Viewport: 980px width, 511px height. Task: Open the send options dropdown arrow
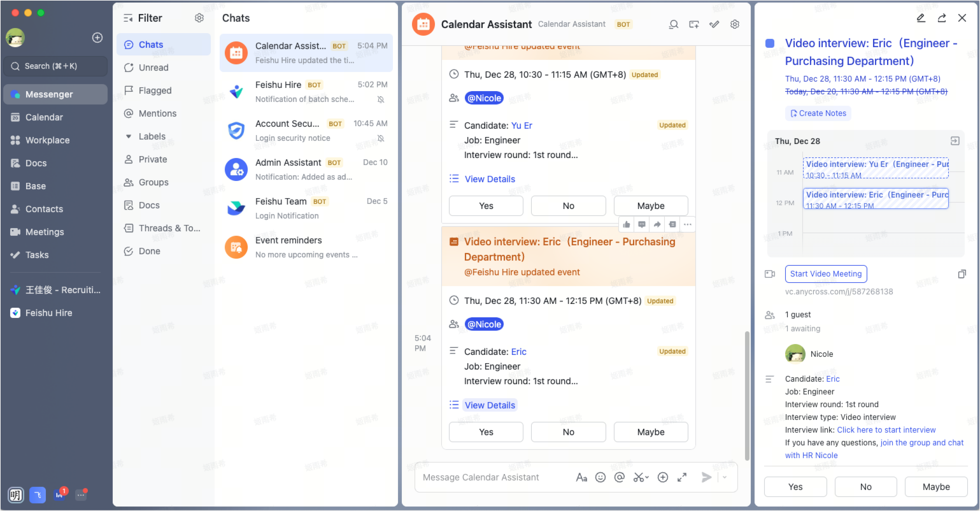coord(725,477)
